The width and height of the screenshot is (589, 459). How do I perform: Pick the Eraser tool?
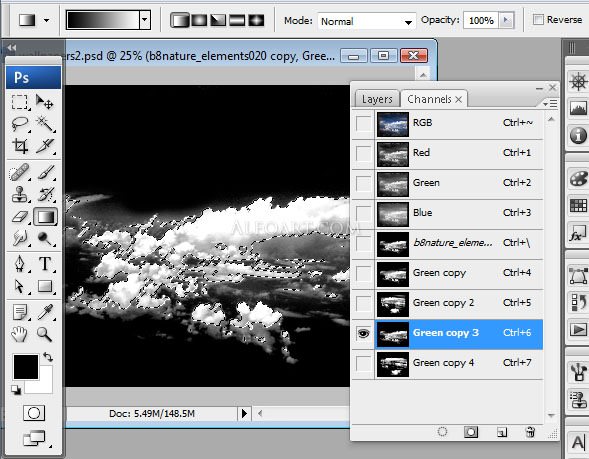point(20,217)
